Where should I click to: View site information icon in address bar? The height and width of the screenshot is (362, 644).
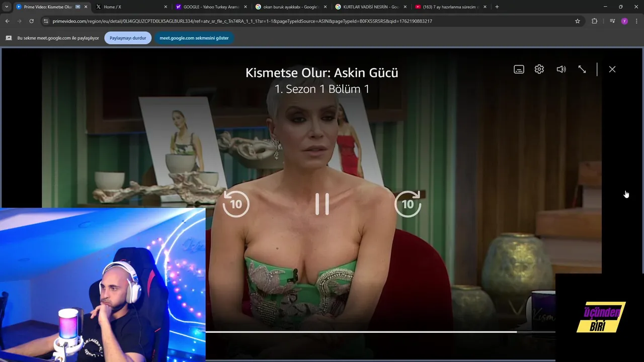coord(46,21)
